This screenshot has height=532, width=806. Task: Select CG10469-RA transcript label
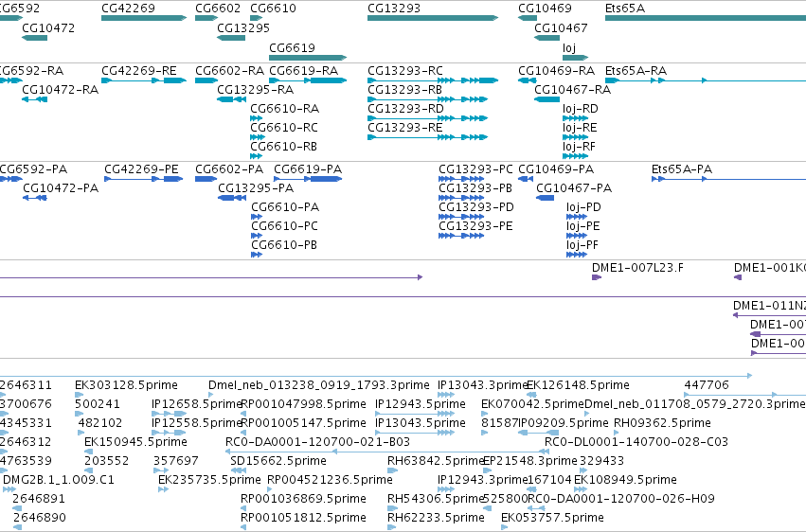[x=556, y=70]
